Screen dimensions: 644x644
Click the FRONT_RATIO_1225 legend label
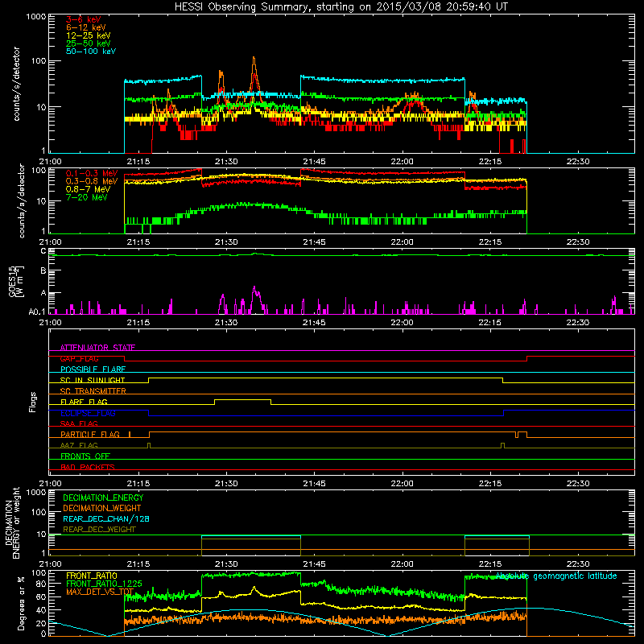pos(104,584)
